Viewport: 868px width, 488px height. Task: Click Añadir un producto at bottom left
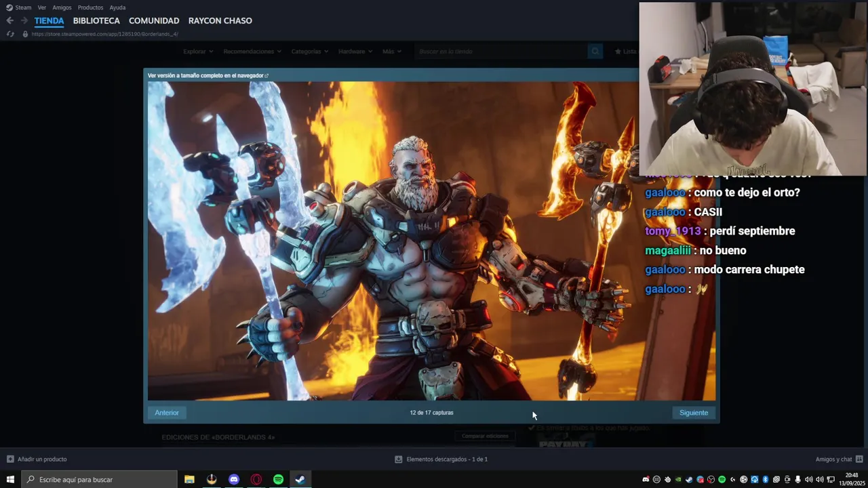coord(37,459)
